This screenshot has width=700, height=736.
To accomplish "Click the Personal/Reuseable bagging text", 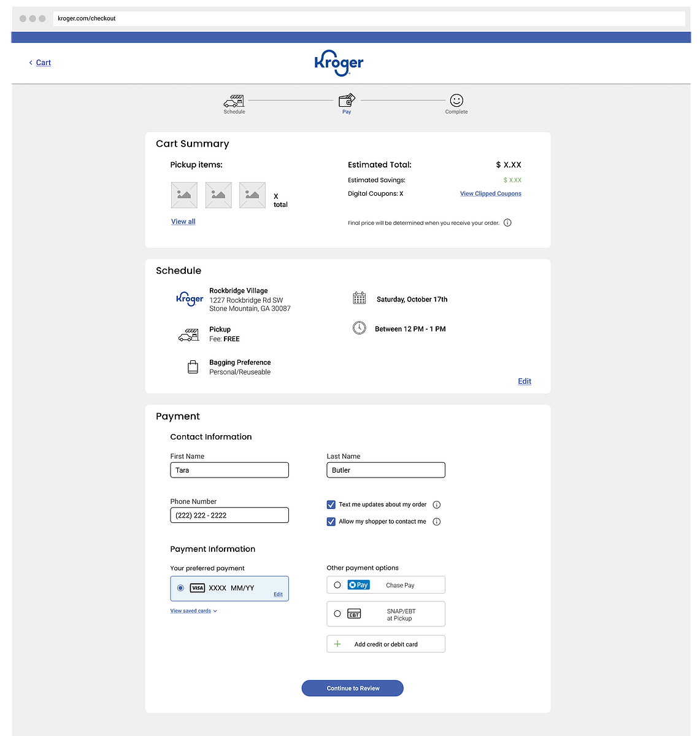I will point(240,372).
